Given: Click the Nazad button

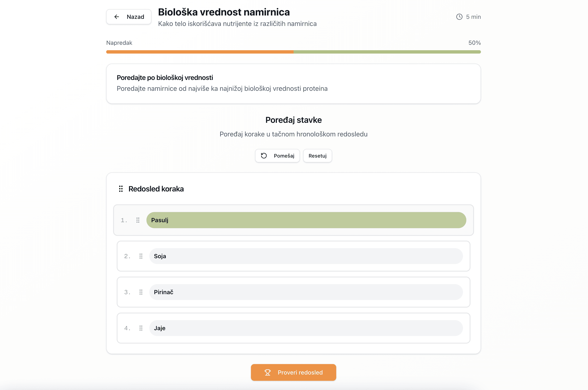Looking at the screenshot, I should [x=128, y=17].
